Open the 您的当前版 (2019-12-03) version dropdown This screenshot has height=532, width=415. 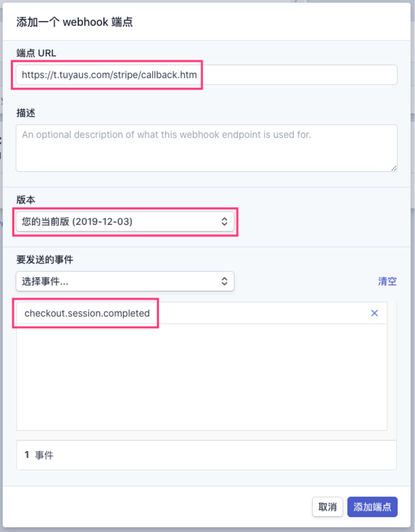[x=125, y=221]
